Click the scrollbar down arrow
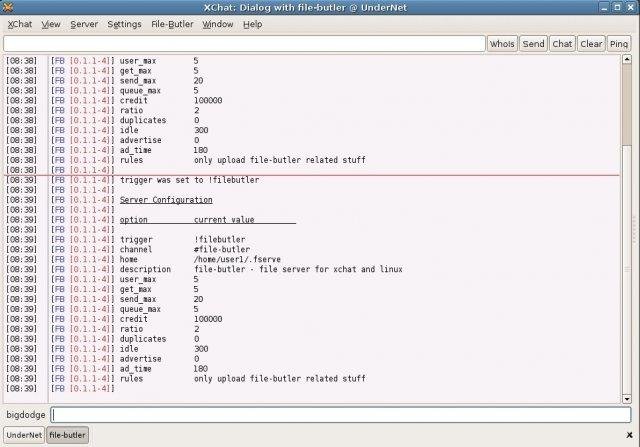The height and width of the screenshot is (447, 640). [x=627, y=399]
